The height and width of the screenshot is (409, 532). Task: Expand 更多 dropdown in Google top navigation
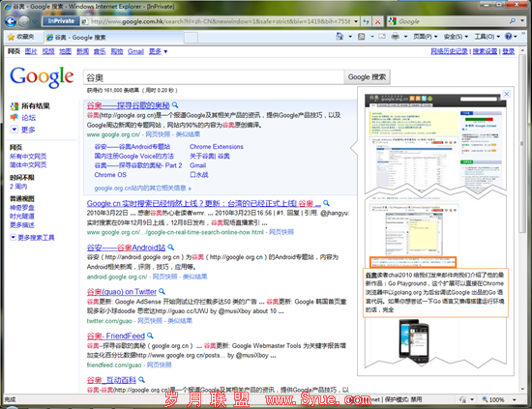[x=158, y=51]
